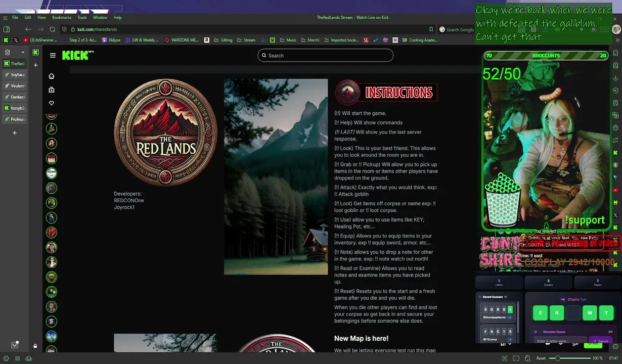Screen dimensions: 622x364
Task: Click the New Map is here! heading
Action: click(x=361, y=338)
